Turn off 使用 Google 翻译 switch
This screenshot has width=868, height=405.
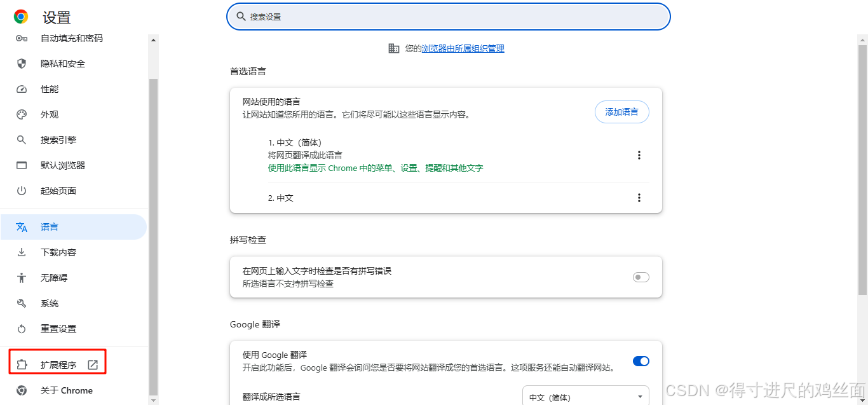tap(641, 361)
